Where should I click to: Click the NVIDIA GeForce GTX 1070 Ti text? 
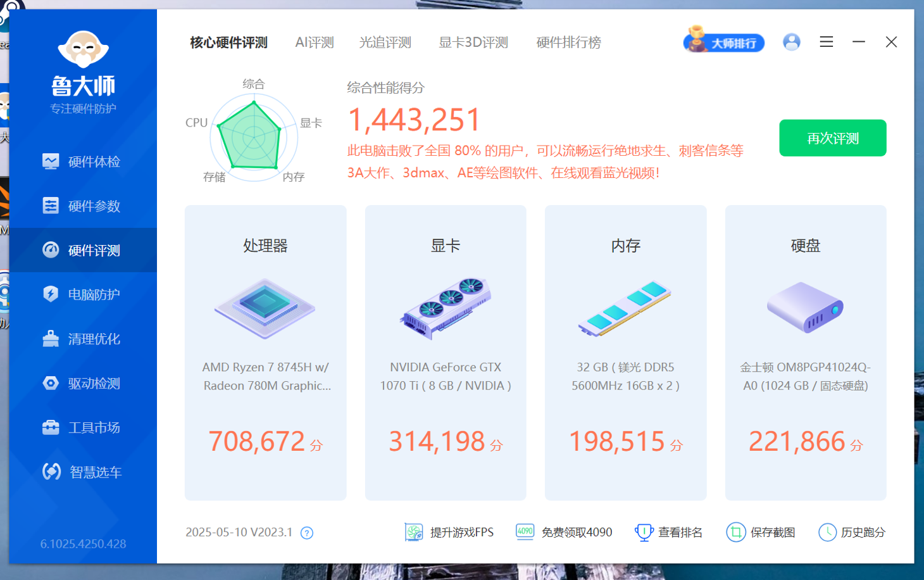[x=446, y=376]
